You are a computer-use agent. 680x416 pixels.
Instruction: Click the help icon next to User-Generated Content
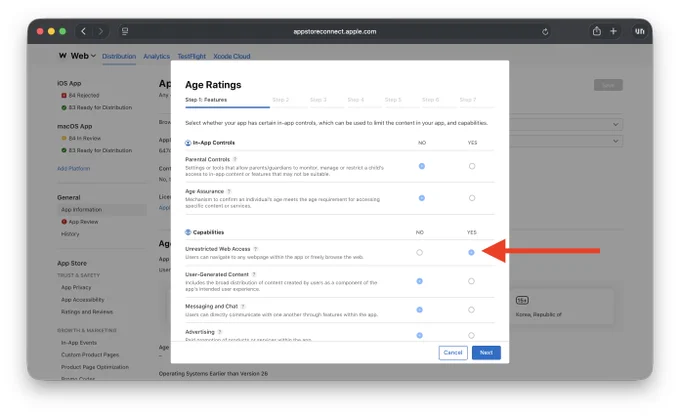[x=254, y=275]
